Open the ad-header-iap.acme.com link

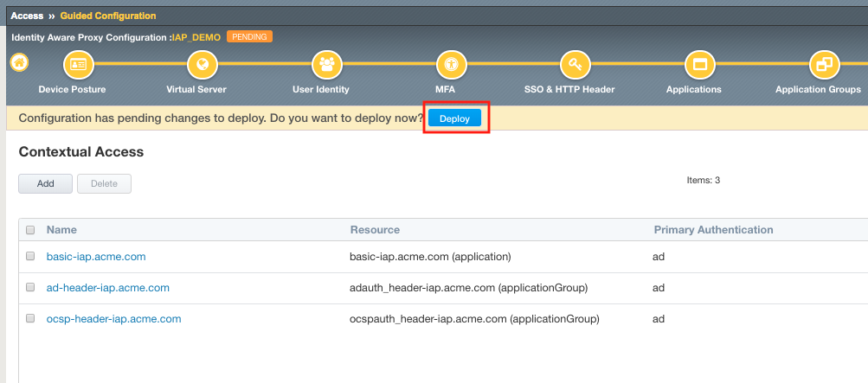click(108, 288)
